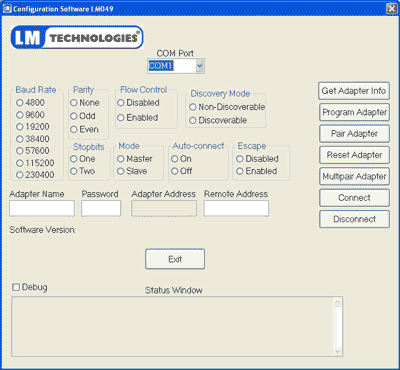Screen dimensions: 400x370
Task: Click the application icon in title bar
Action: (7, 8)
